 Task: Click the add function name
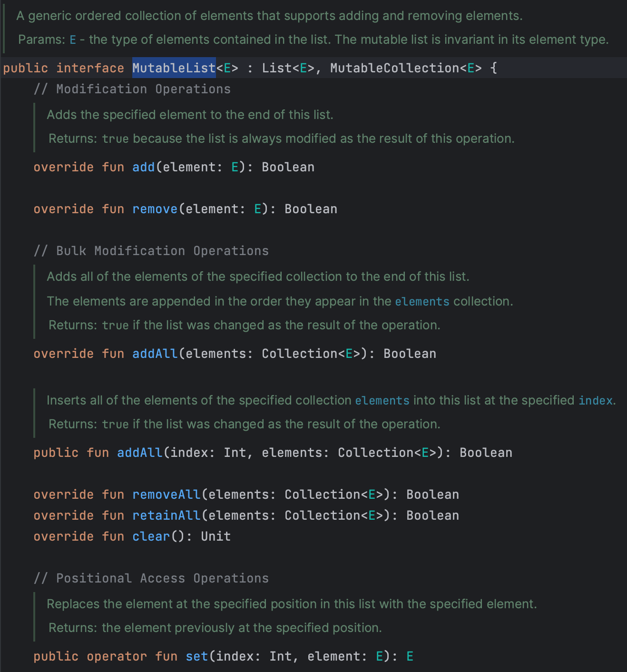click(144, 167)
